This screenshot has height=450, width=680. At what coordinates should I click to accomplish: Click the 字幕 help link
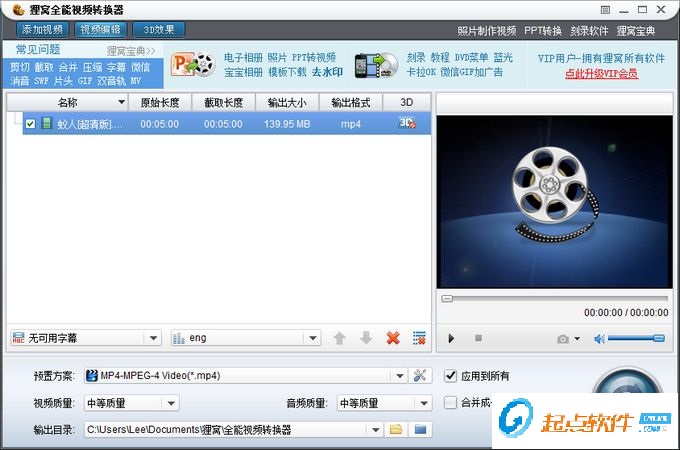point(116,67)
